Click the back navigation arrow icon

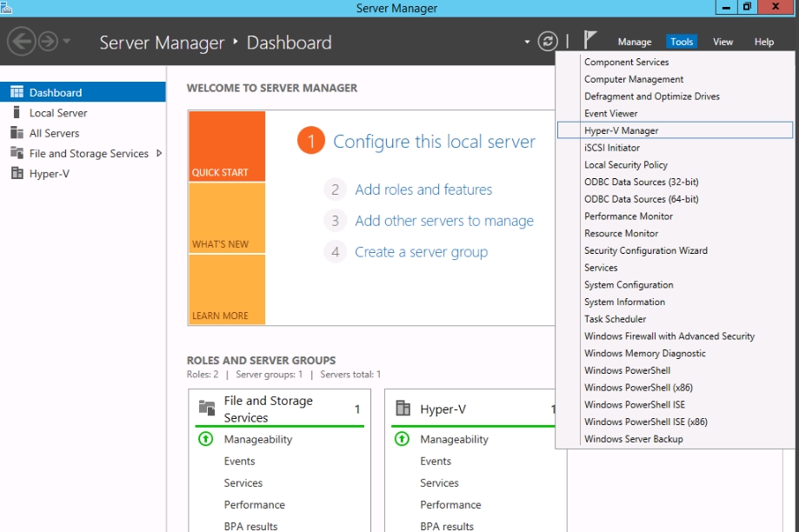coord(22,41)
